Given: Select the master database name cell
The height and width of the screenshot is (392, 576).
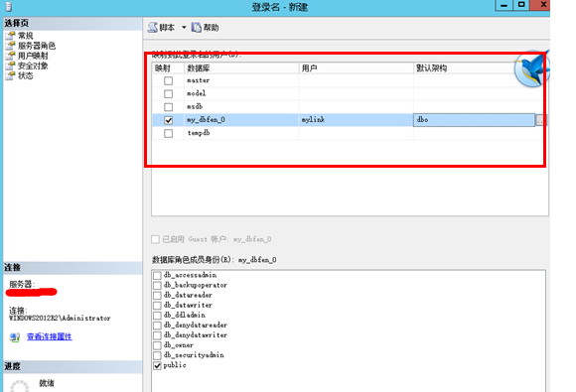Looking at the screenshot, I should 241,80.
